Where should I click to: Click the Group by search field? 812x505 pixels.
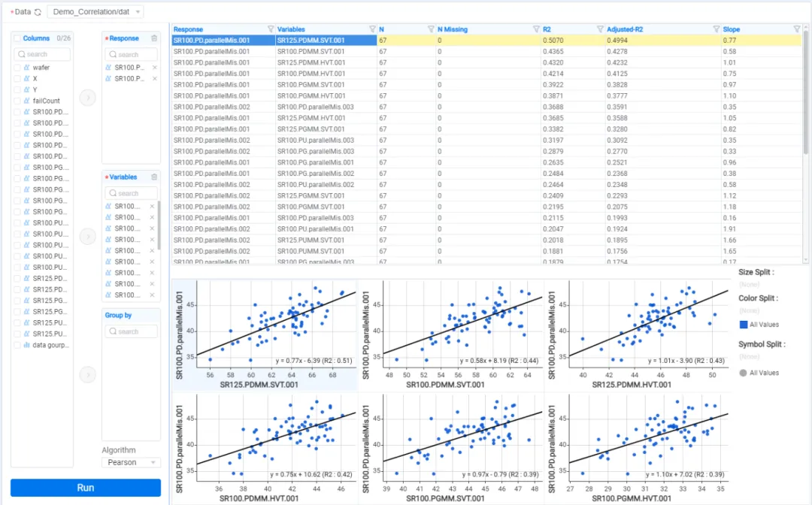pos(131,331)
